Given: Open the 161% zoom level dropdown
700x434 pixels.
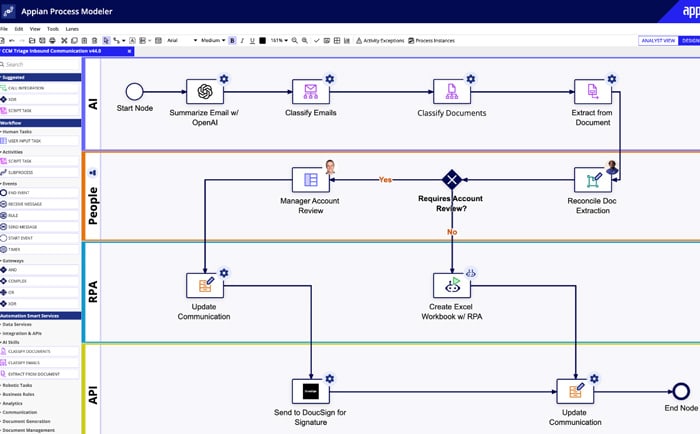Looking at the screenshot, I should click(279, 41).
